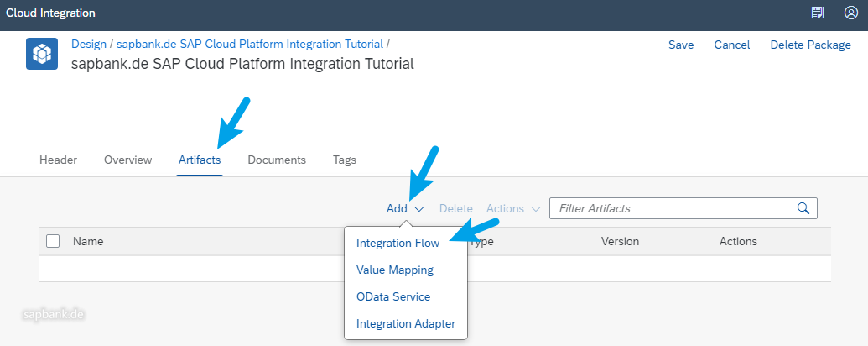Choose OData Service from the Add menu
Screen dimensions: 868x346
coord(393,296)
